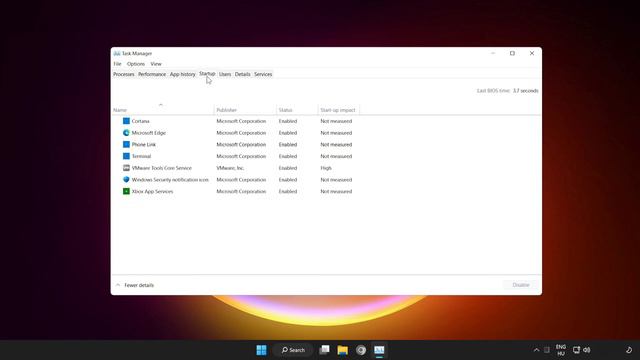This screenshot has height=360, width=640.
Task: Switch to the Services tab
Action: pos(263,74)
